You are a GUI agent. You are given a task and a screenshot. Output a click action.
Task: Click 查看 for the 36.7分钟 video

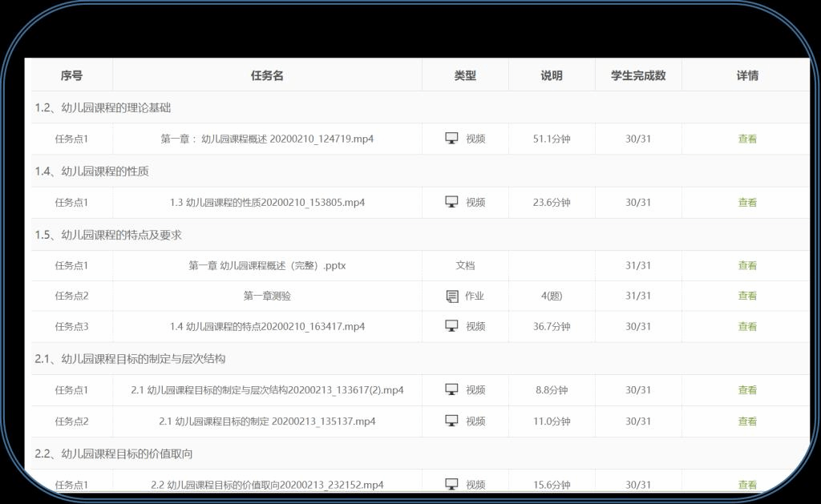click(747, 326)
